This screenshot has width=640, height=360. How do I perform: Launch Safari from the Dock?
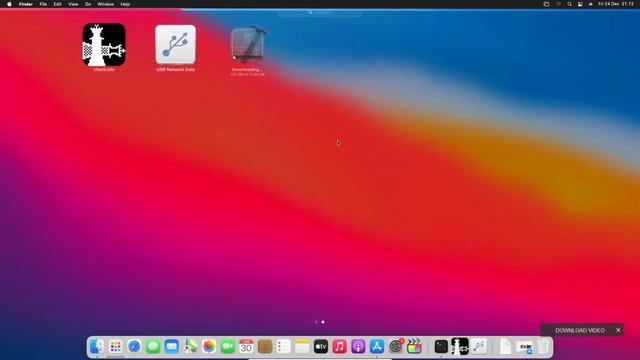[134, 347]
